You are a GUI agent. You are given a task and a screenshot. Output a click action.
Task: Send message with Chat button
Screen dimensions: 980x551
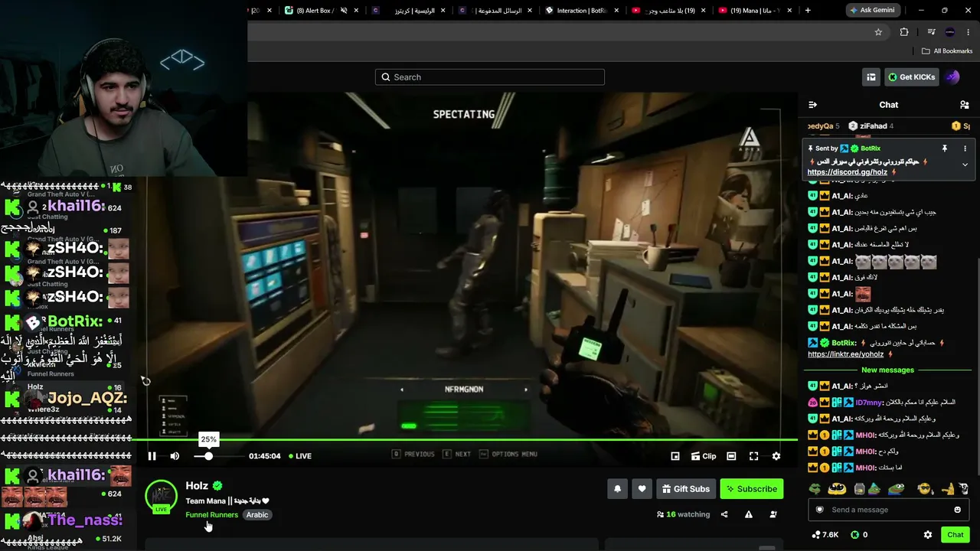pyautogui.click(x=955, y=535)
